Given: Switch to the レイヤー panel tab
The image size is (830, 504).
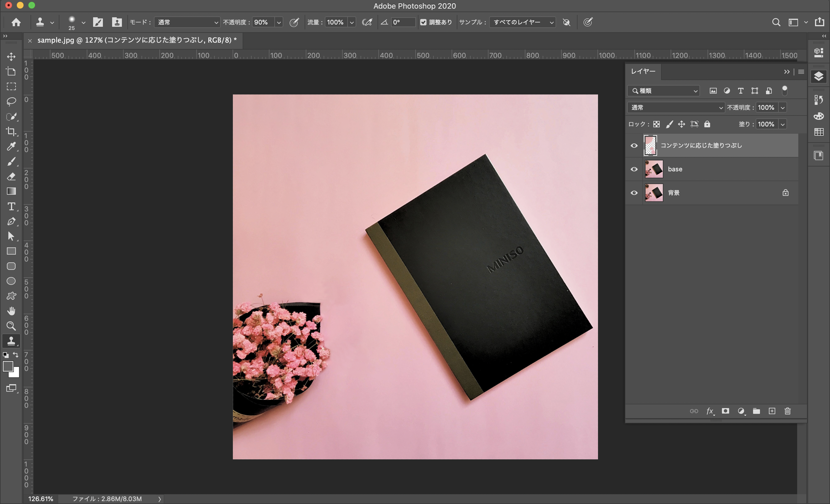Looking at the screenshot, I should tap(643, 71).
